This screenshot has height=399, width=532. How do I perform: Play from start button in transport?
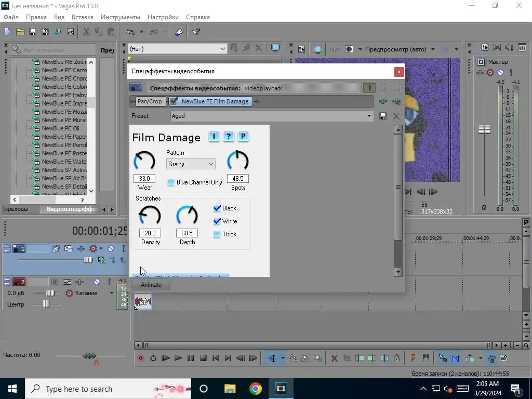(166, 358)
